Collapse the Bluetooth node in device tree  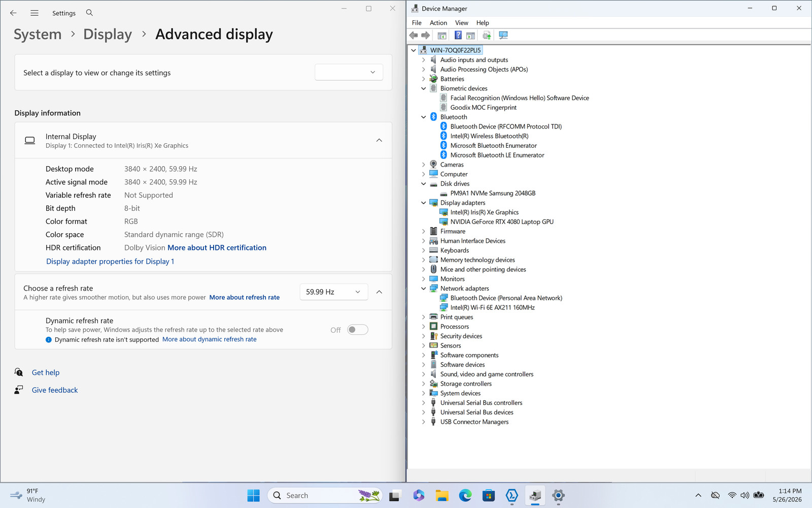pyautogui.click(x=424, y=117)
